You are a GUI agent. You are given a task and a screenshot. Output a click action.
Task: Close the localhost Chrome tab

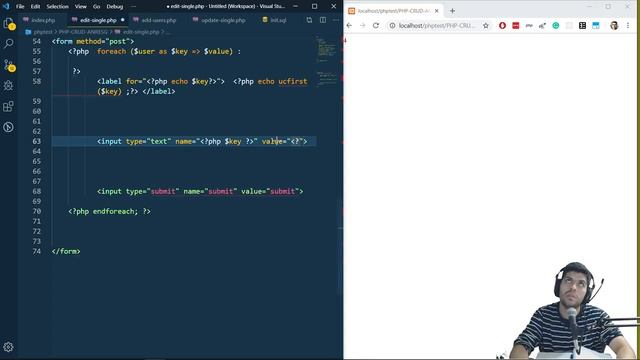pos(437,11)
